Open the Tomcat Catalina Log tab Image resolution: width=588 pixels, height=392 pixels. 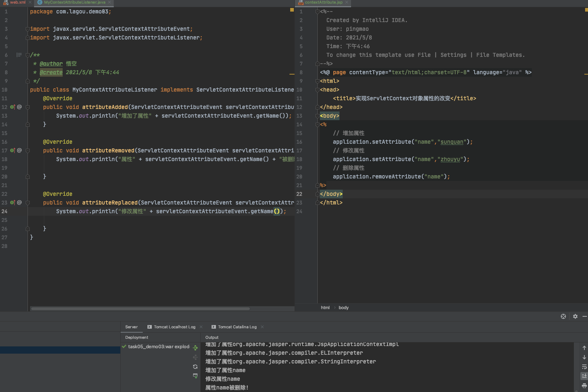237,327
